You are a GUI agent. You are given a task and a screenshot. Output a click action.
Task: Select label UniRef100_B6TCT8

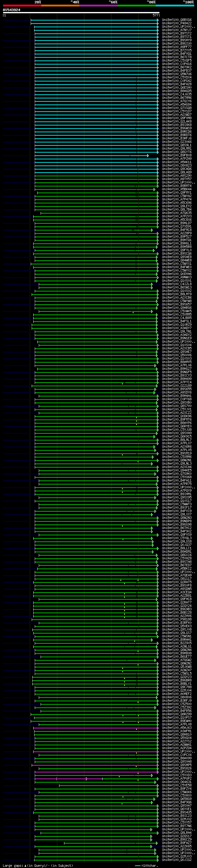click(x=177, y=57)
